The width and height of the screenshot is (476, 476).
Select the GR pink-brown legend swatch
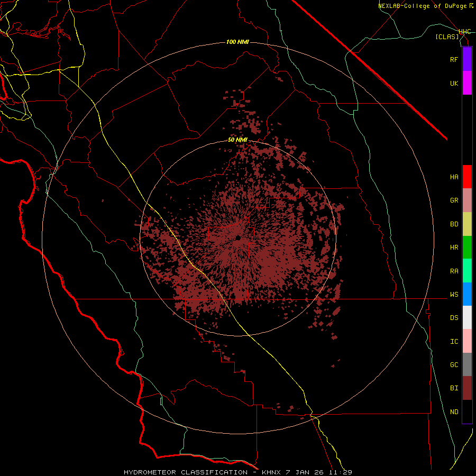(x=467, y=200)
